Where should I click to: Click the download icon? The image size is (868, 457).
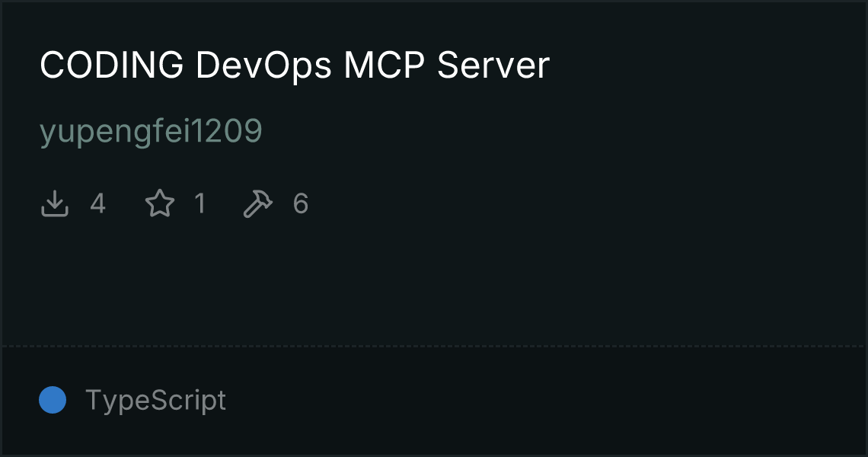tap(55, 203)
